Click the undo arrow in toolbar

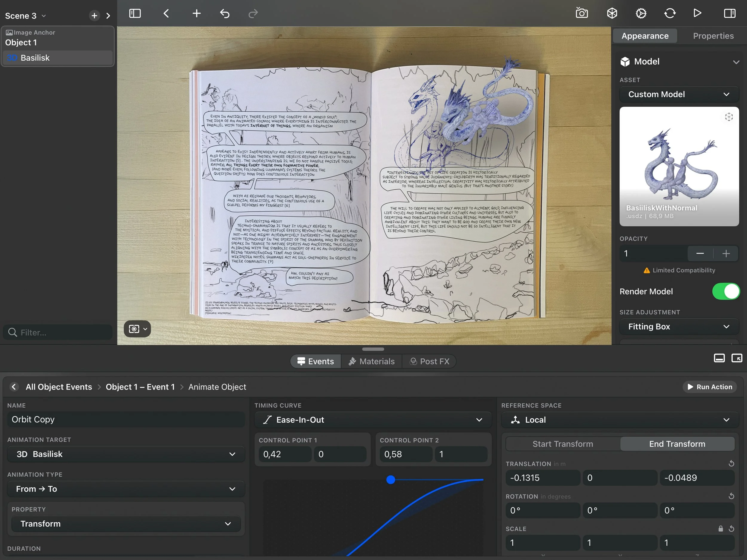225,13
